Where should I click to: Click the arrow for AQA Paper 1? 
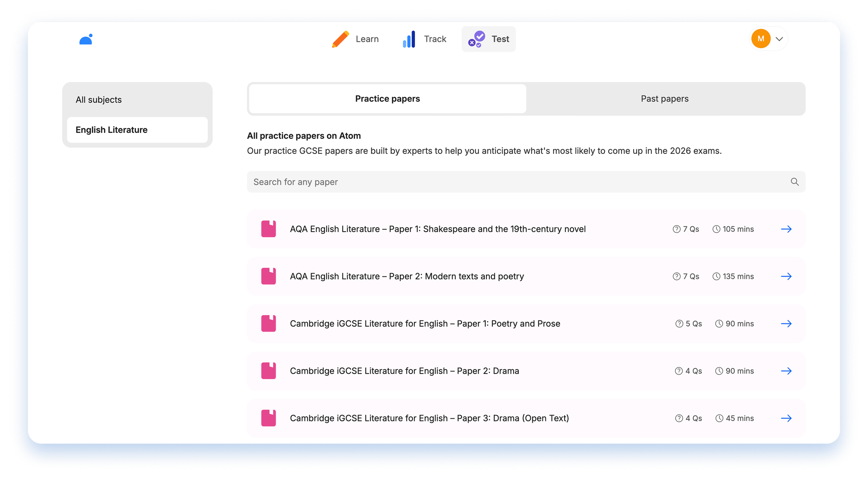786,229
